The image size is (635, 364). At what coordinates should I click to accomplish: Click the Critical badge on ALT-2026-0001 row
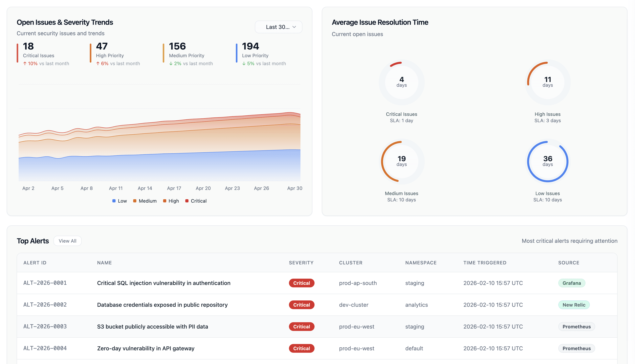(x=301, y=283)
